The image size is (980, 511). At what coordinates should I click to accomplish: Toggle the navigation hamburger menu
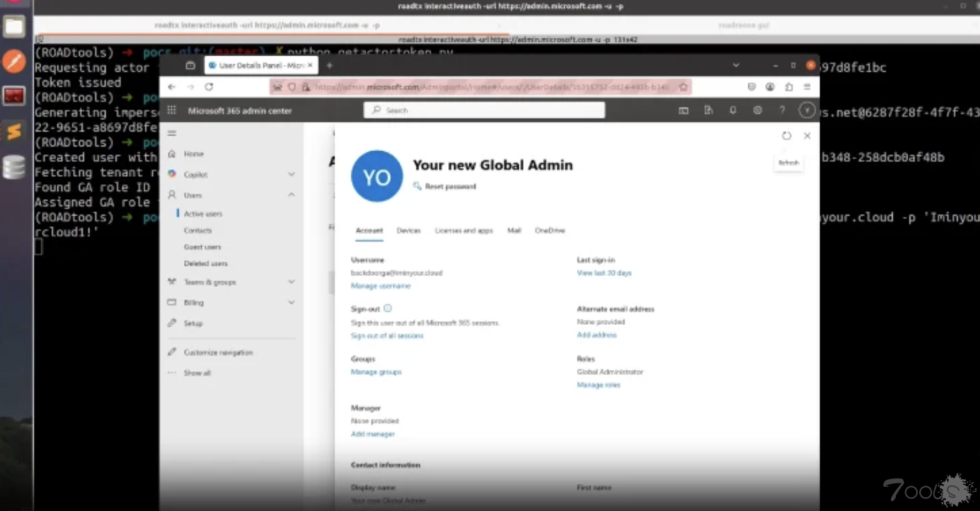[x=172, y=133]
